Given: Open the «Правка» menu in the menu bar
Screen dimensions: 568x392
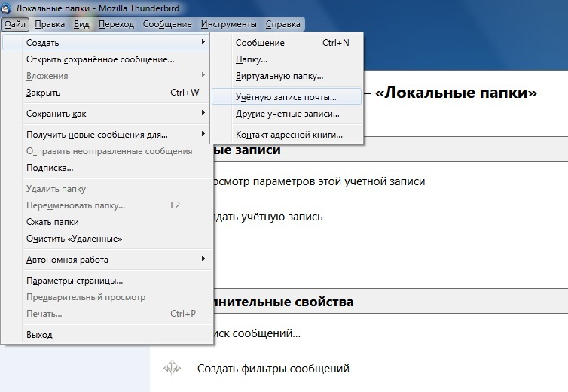Looking at the screenshot, I should (50, 24).
